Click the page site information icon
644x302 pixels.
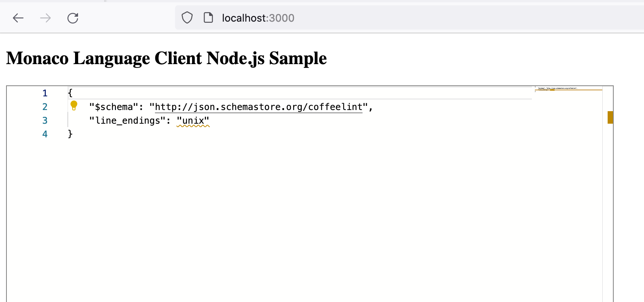[208, 18]
